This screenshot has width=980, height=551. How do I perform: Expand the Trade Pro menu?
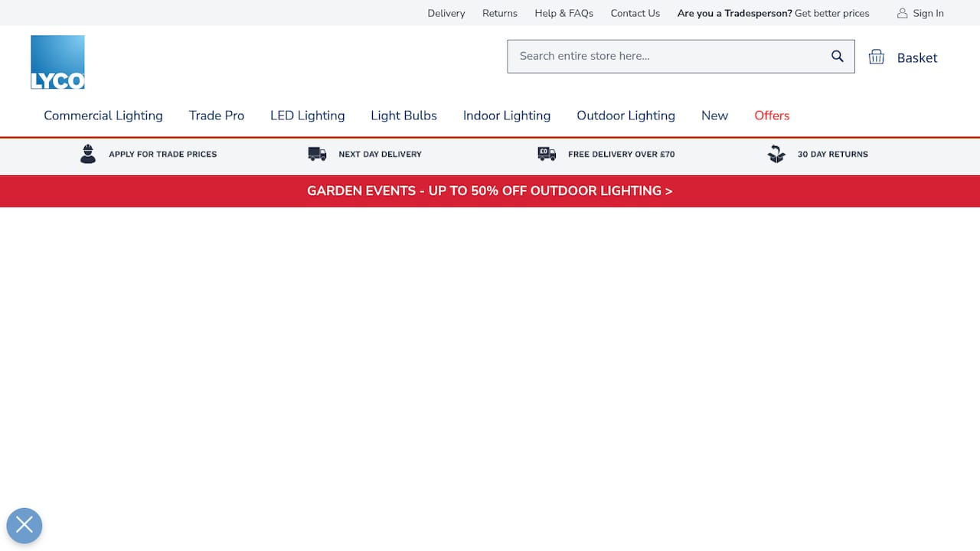(217, 116)
